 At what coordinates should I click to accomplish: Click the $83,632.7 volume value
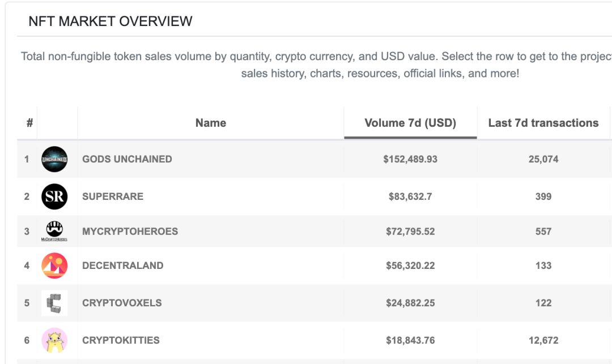[410, 196]
